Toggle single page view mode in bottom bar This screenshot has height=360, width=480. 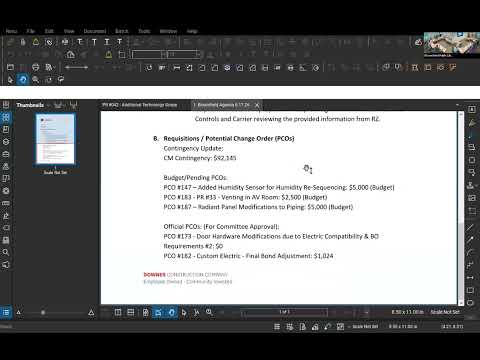point(118,312)
